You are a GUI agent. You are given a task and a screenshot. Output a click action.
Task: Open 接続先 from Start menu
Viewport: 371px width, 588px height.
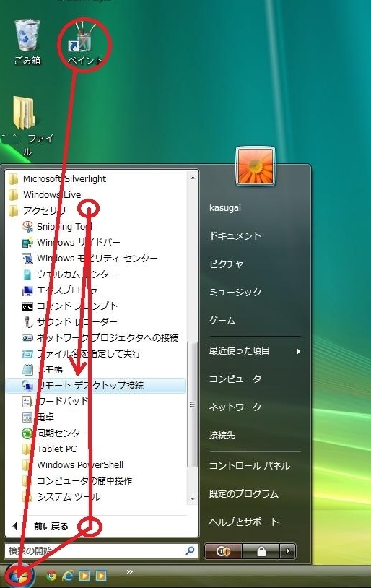[222, 436]
